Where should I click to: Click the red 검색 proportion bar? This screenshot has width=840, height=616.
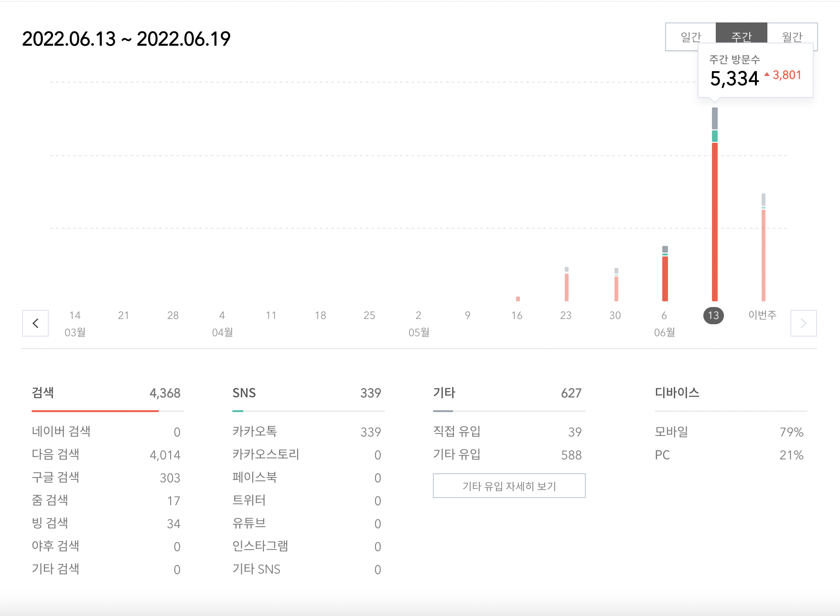95,411
